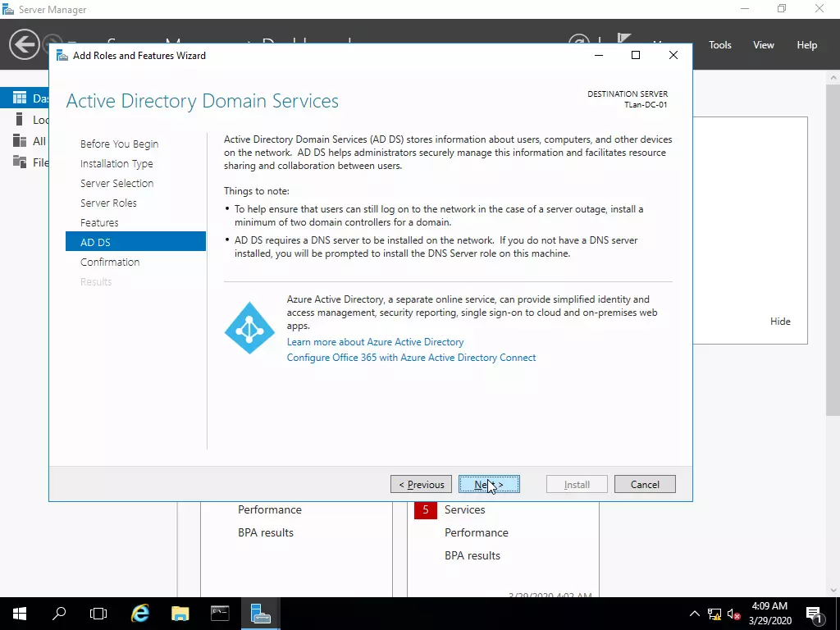Switch to Command Prompt in the taskbar
Image resolution: width=840 pixels, height=630 pixels.
220,614
